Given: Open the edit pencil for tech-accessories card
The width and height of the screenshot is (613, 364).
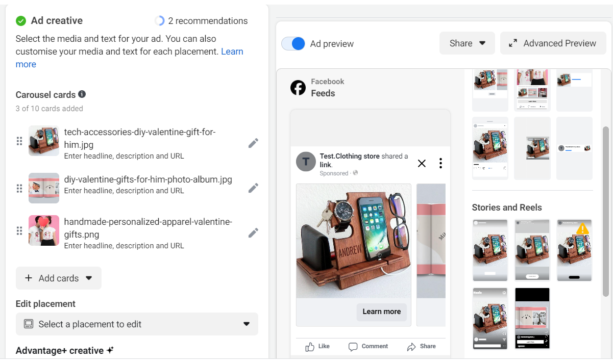Looking at the screenshot, I should (x=253, y=143).
